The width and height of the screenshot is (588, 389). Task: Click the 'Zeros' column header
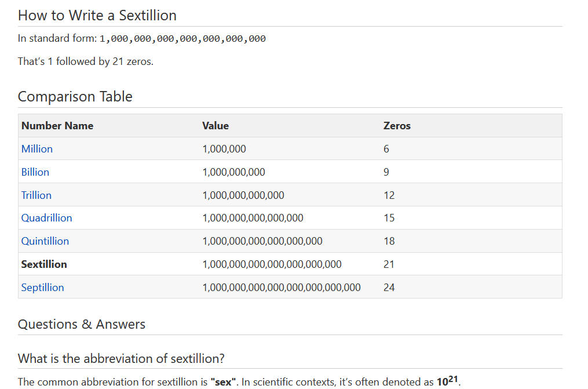click(x=397, y=126)
